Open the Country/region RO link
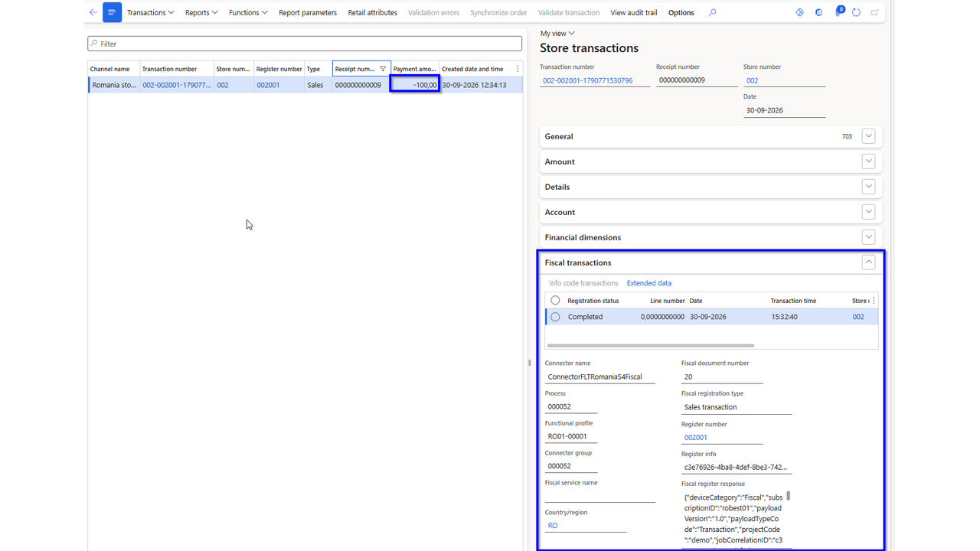 pyautogui.click(x=553, y=526)
